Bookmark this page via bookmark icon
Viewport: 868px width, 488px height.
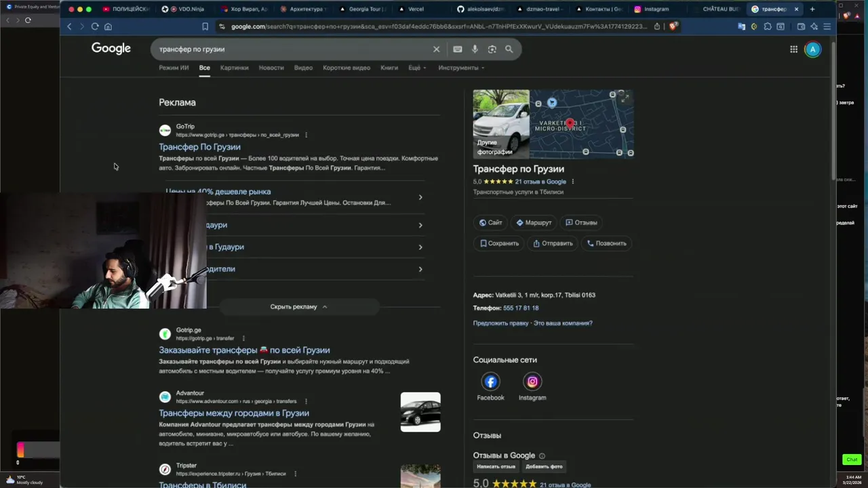(x=205, y=26)
